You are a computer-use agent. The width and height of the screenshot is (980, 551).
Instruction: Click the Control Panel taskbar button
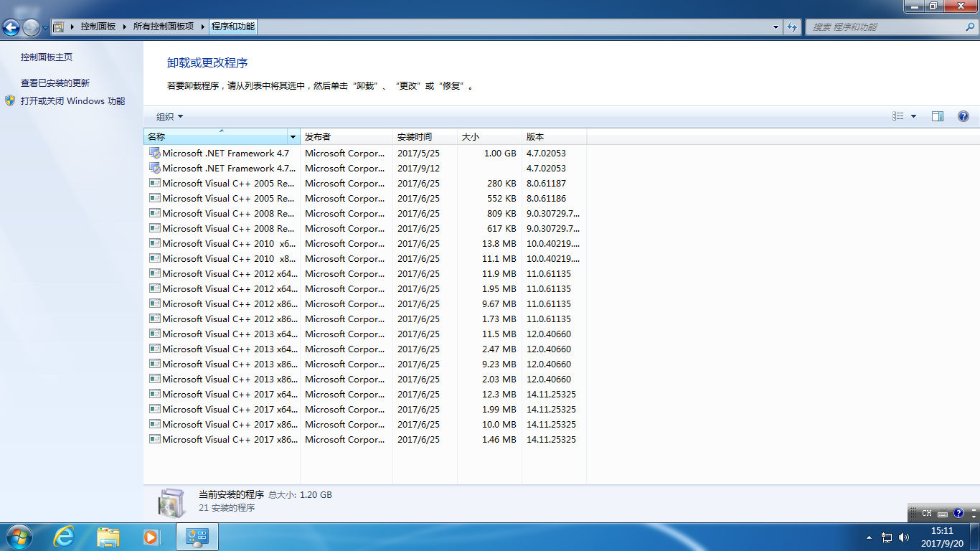click(x=197, y=536)
